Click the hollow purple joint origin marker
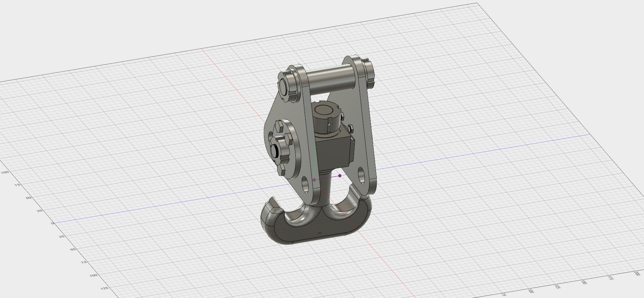This screenshot has width=644, height=298. pyautogui.click(x=314, y=180)
